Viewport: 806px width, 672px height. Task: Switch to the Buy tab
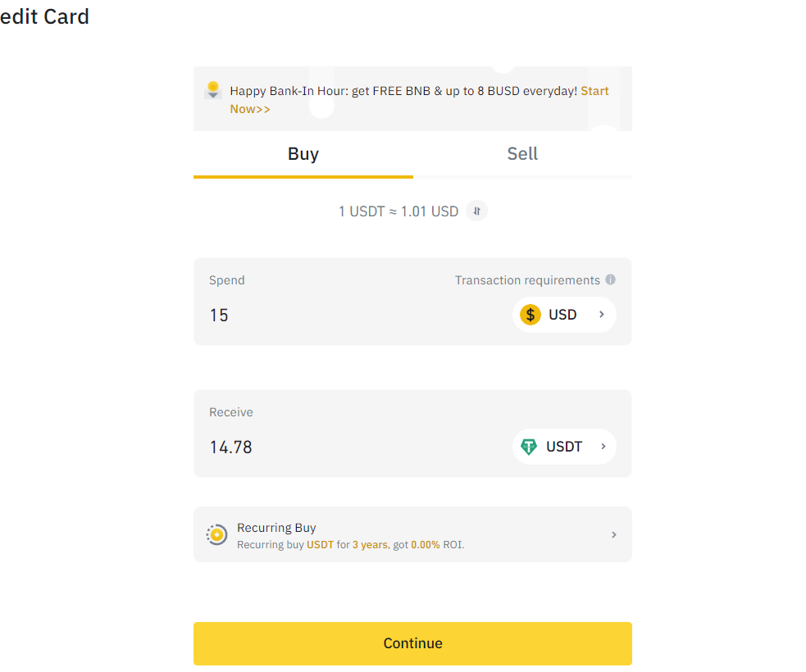click(x=303, y=154)
